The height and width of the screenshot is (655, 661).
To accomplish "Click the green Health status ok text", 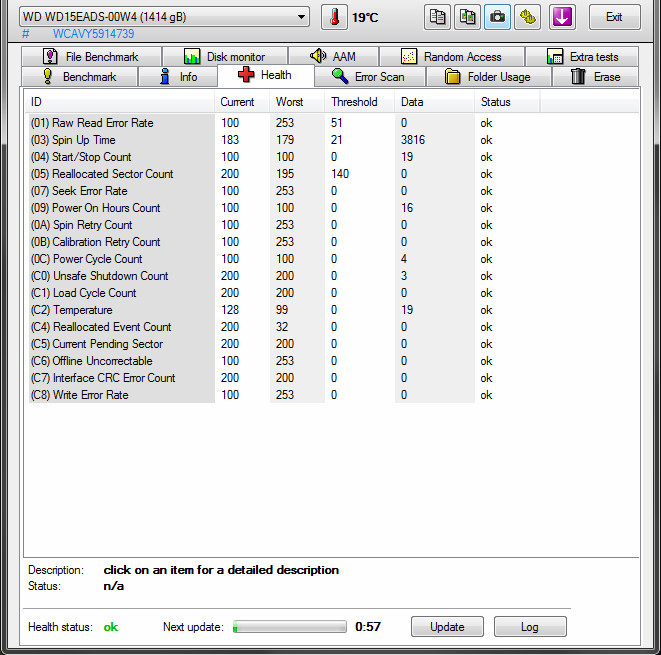I will tap(111, 627).
